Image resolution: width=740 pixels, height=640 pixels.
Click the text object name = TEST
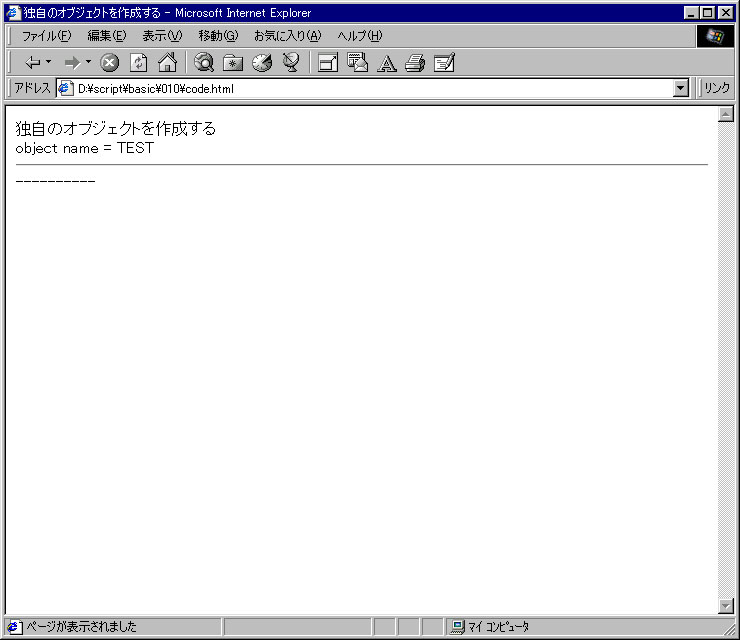click(x=84, y=148)
